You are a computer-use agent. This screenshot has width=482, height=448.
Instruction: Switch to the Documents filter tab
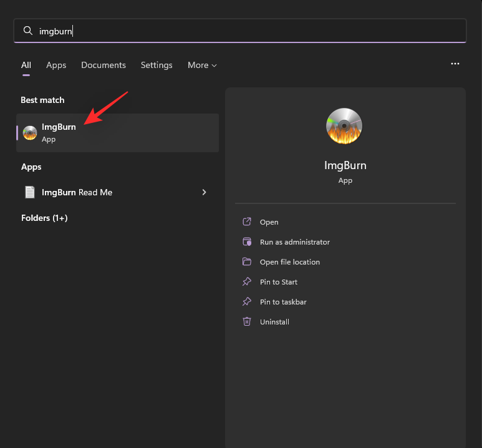(x=104, y=66)
